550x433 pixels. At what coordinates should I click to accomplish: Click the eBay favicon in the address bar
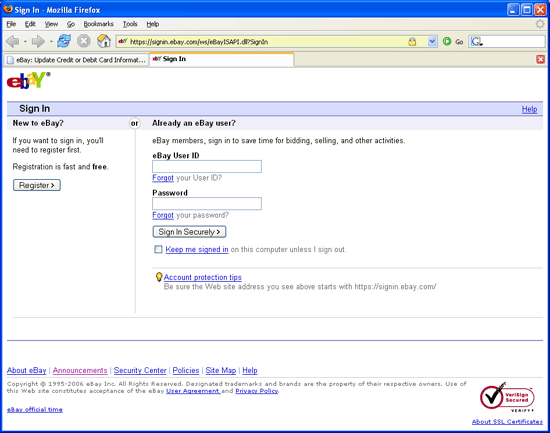123,41
